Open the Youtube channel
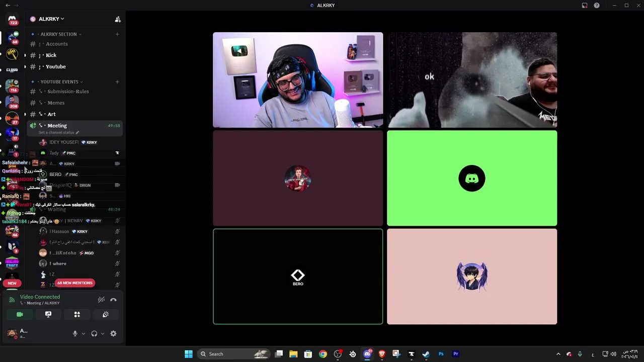Image resolution: width=644 pixels, height=362 pixels. tap(74, 66)
